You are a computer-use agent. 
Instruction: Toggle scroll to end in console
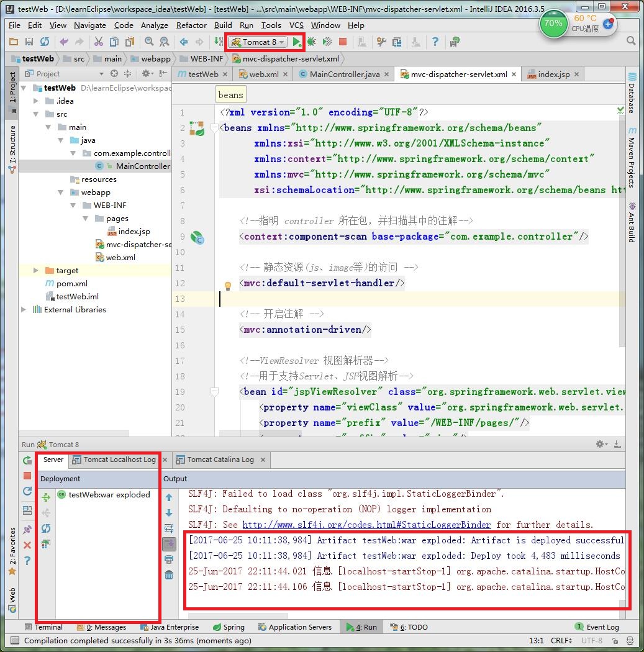click(169, 544)
